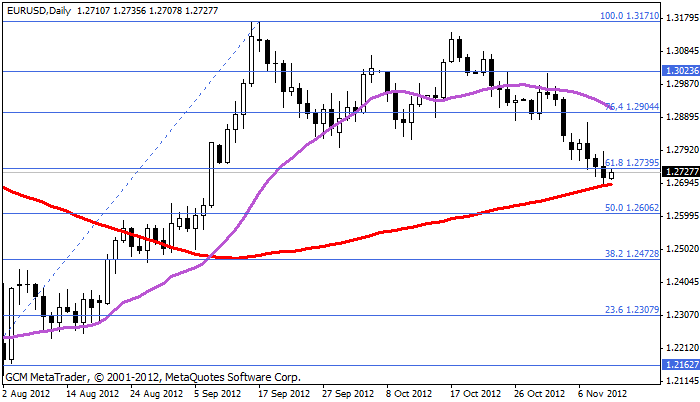Click the 24 Aug 2012 date label
Screen dimensions: 700x402
(x=157, y=394)
